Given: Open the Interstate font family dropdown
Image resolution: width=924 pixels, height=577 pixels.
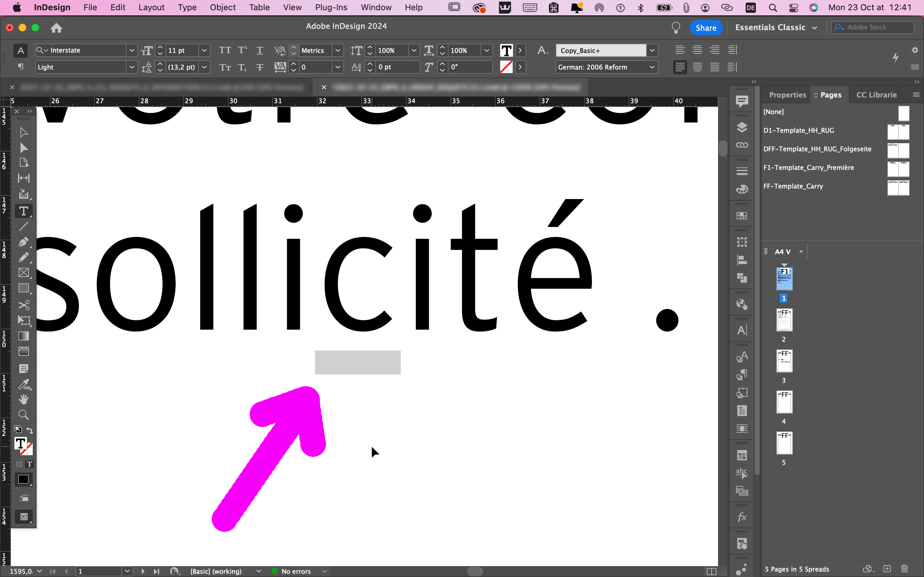Looking at the screenshot, I should tap(132, 50).
